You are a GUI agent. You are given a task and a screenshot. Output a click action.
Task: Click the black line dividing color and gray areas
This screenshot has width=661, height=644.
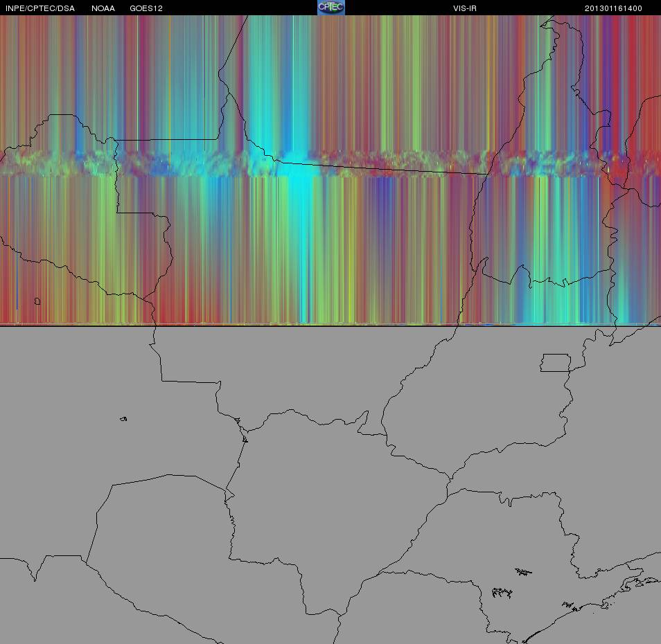330,325
